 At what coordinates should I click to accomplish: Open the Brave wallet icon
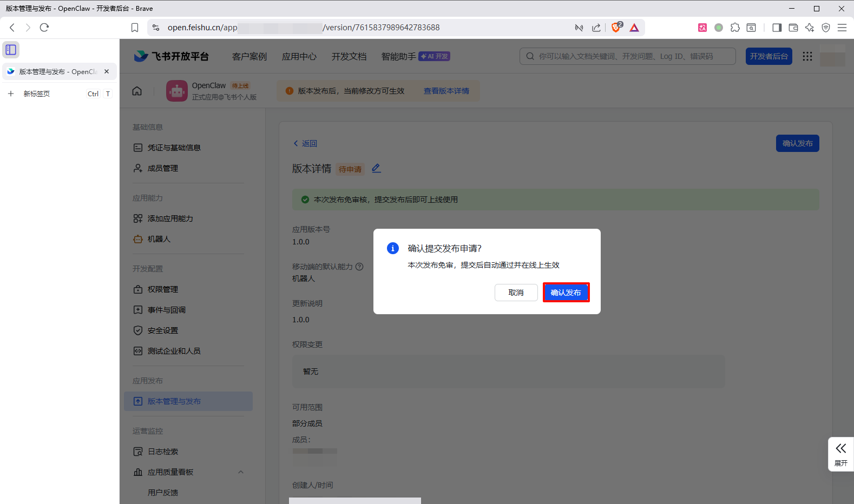click(x=793, y=28)
